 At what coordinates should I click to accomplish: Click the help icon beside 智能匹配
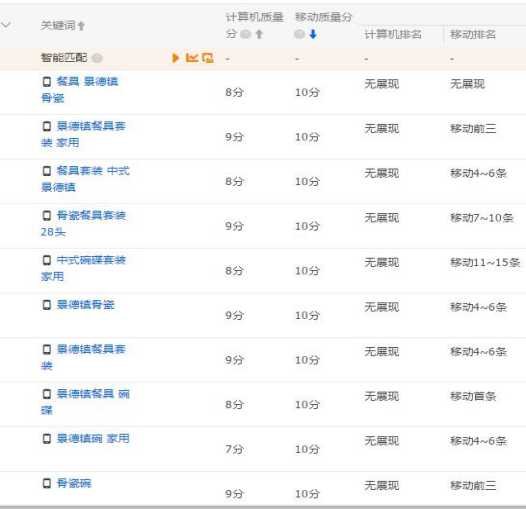(97, 58)
